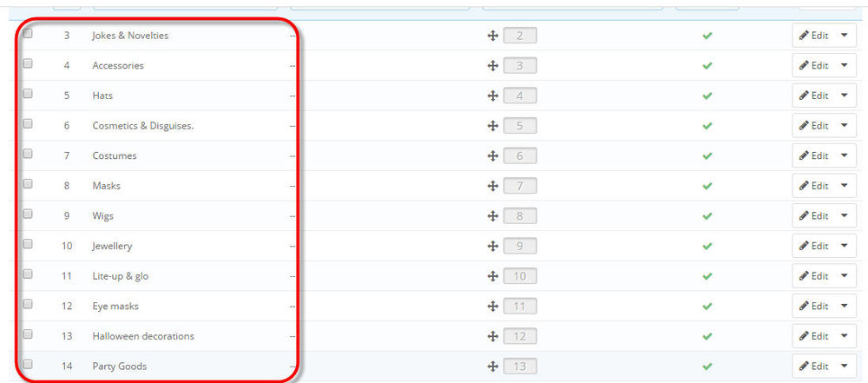Image resolution: width=868 pixels, height=383 pixels.
Task: Check the box next to Eye masks
Action: (28, 304)
